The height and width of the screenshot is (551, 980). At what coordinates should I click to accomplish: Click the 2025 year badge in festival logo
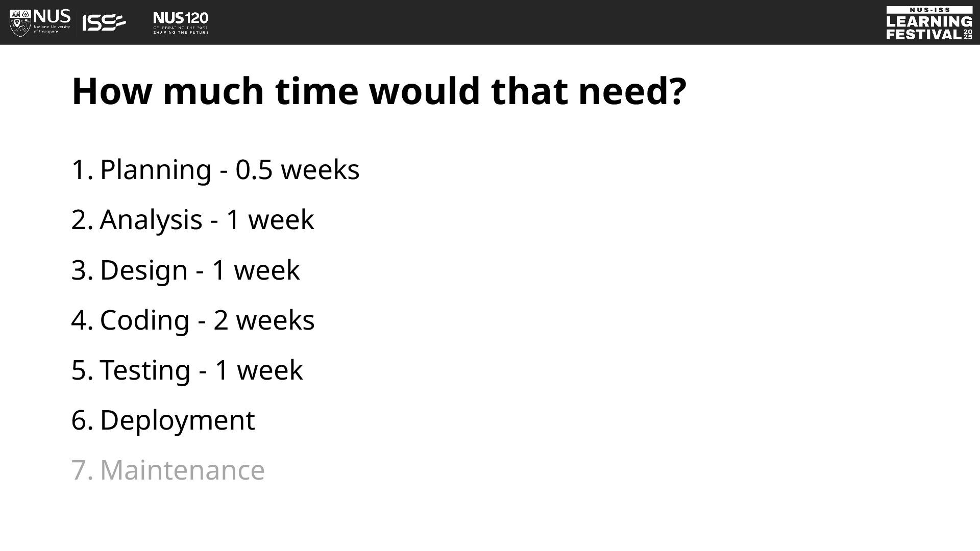[x=968, y=35]
